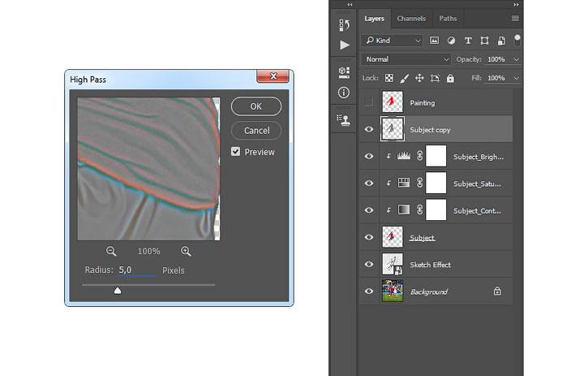Zoom out the High Pass preview
The image size is (588, 376).
coord(111,251)
